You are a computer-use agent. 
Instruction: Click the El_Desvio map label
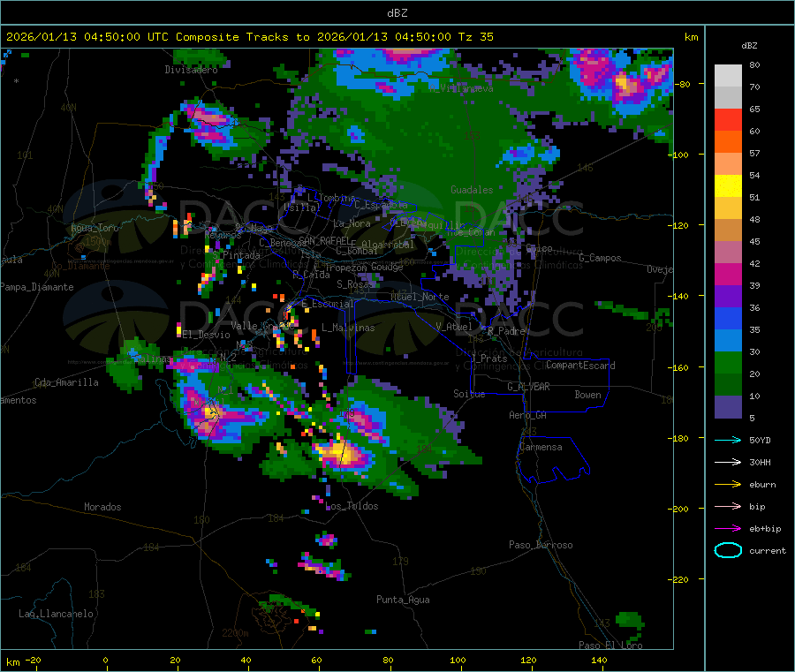tap(206, 335)
